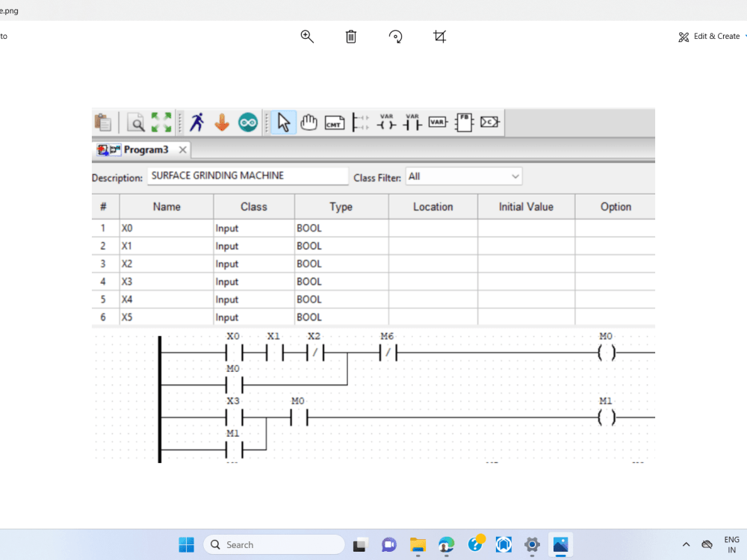Select the arrow pointer tool in the ladder toolbar

[x=283, y=122]
